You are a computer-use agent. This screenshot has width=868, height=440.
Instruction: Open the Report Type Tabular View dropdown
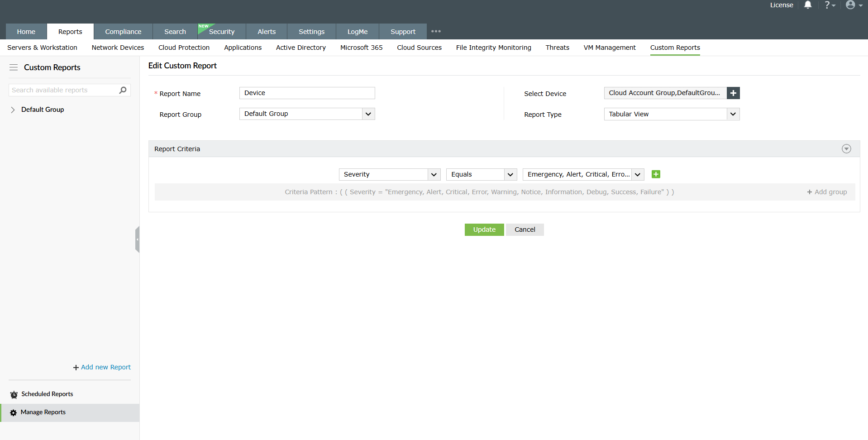pos(672,114)
